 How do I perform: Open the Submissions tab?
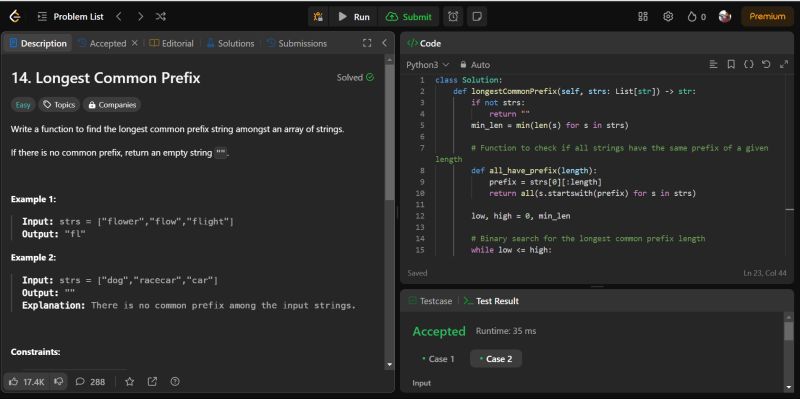point(297,44)
